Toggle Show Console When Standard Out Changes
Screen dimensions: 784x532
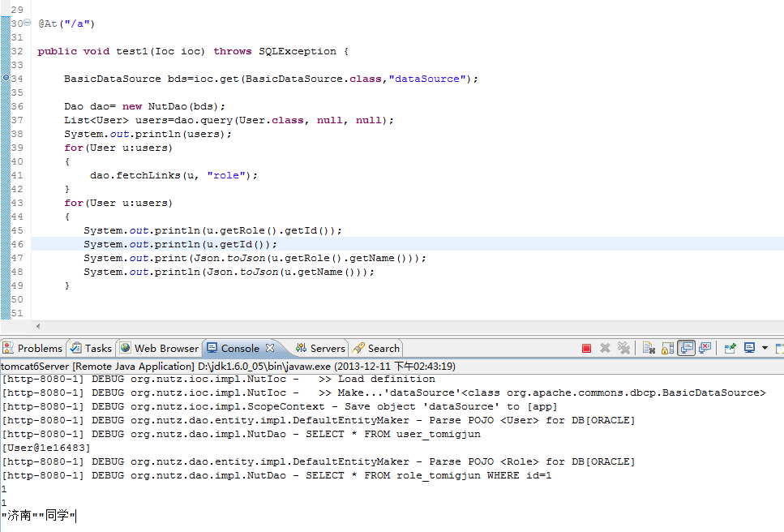click(687, 348)
